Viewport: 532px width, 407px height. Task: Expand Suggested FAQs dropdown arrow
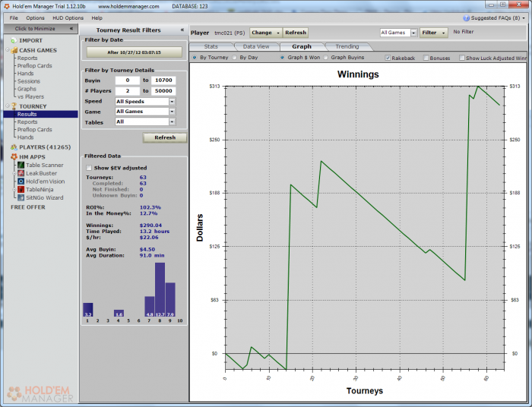click(524, 18)
